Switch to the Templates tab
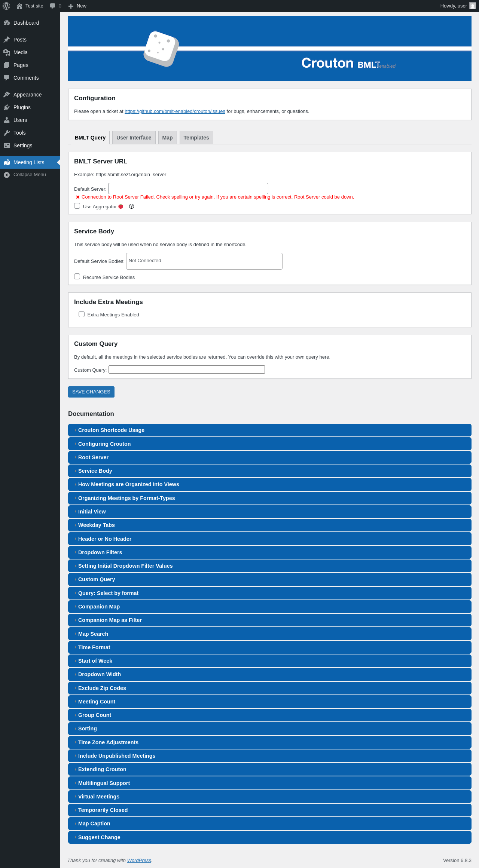The height and width of the screenshot is (868, 479). pos(196,138)
